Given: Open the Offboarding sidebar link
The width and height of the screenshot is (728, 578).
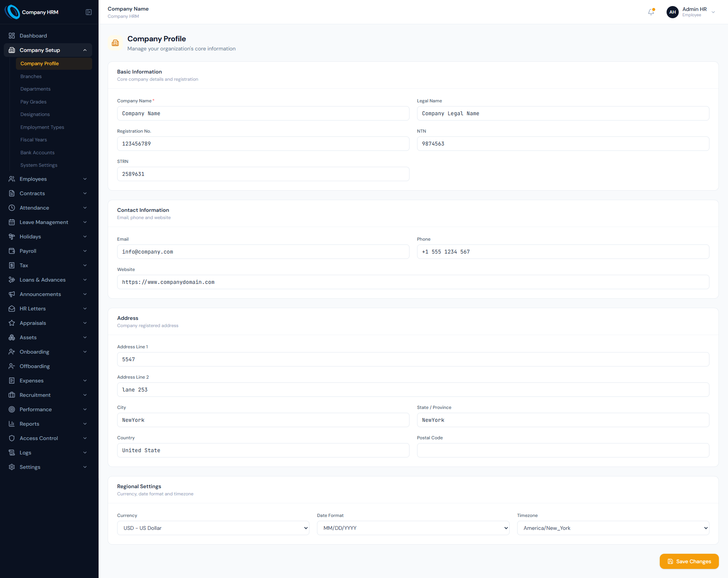Looking at the screenshot, I should click(48, 366).
